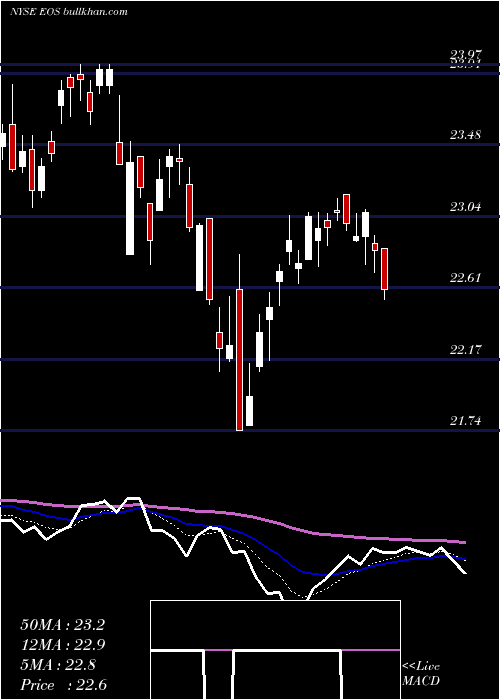Click the '50MA : 23.2' readout

[x=62, y=625]
